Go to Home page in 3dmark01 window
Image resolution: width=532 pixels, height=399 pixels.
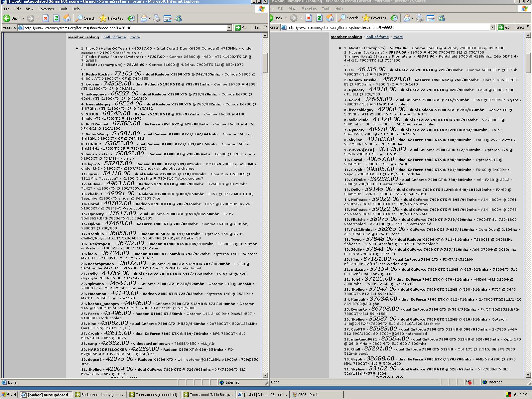(x=67, y=18)
